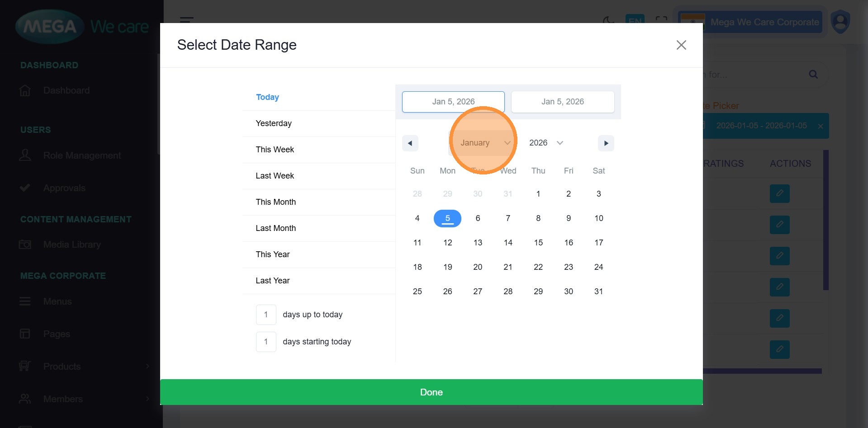Click the search magnifier icon

pyautogui.click(x=813, y=75)
